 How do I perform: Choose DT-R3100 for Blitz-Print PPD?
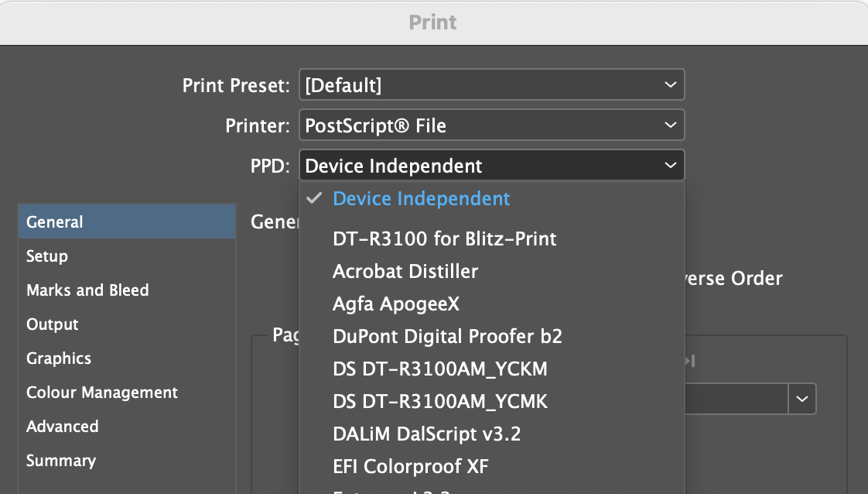pyautogui.click(x=444, y=238)
